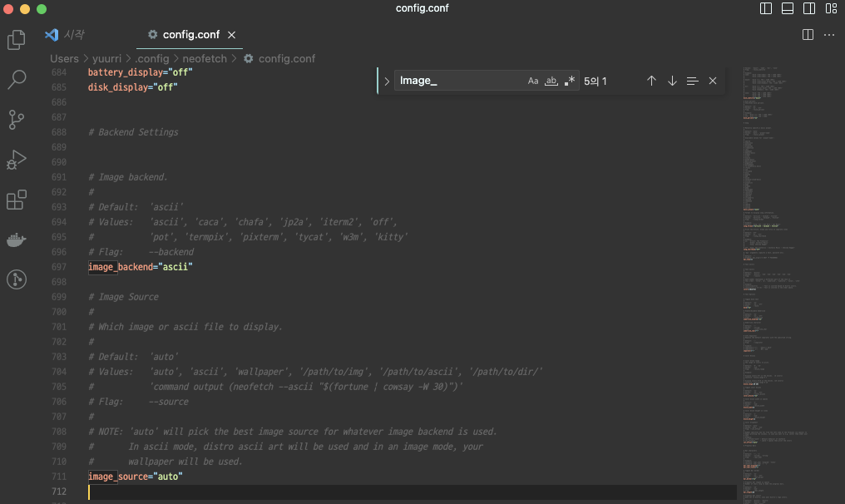
Task: Click the '# Image Source' comment
Action: coord(123,297)
